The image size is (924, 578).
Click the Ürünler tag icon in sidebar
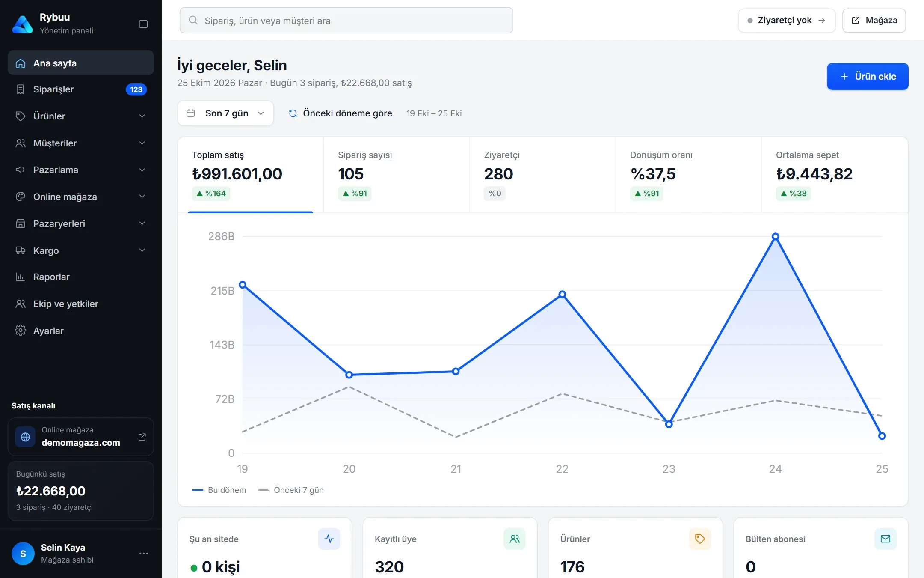coord(21,116)
